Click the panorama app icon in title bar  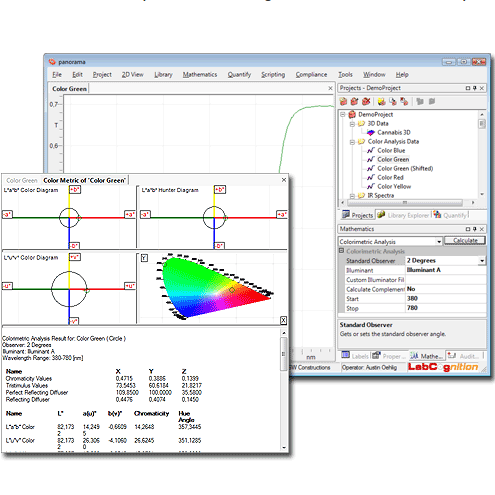(52, 62)
